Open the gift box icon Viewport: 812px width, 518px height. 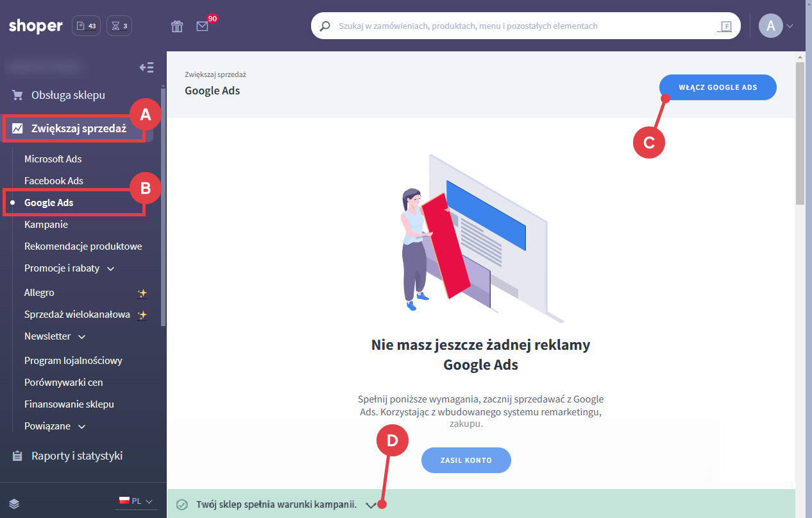click(177, 26)
